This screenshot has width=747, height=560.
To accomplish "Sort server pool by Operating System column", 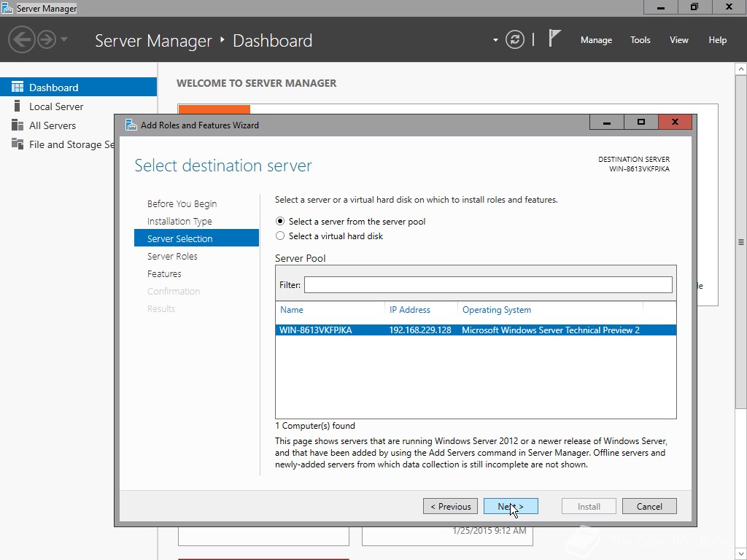I will click(496, 310).
